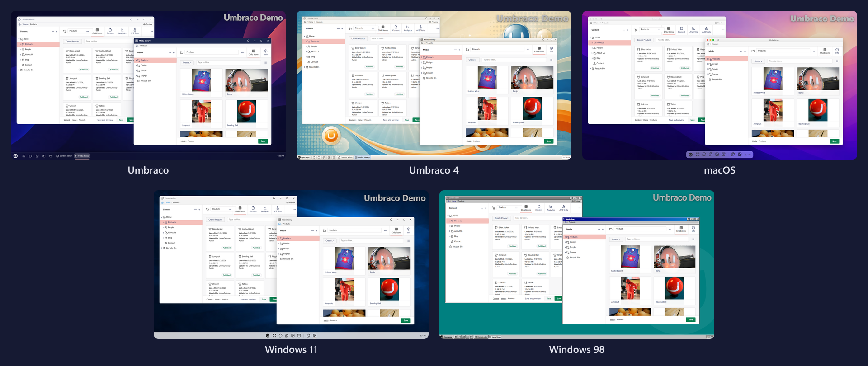Click the "macOS" theme name label

720,170
